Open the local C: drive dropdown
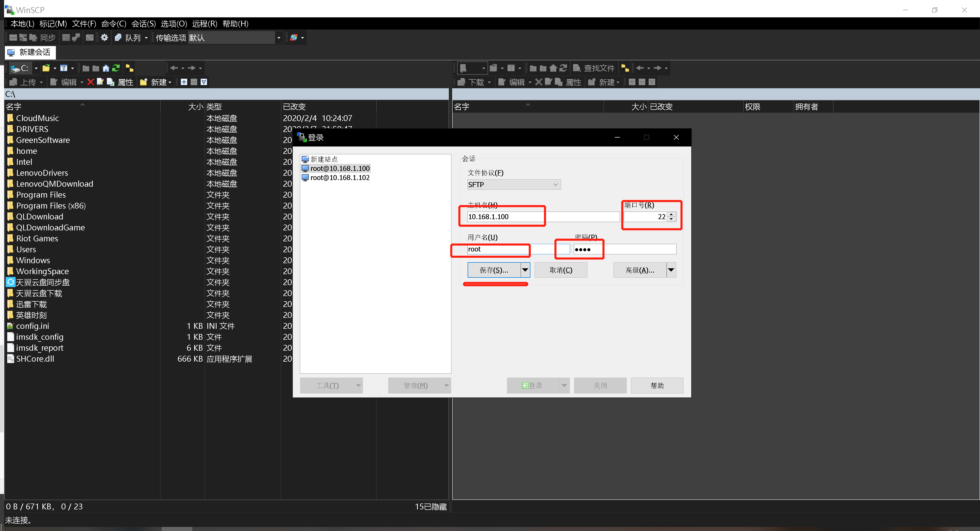 click(x=36, y=68)
